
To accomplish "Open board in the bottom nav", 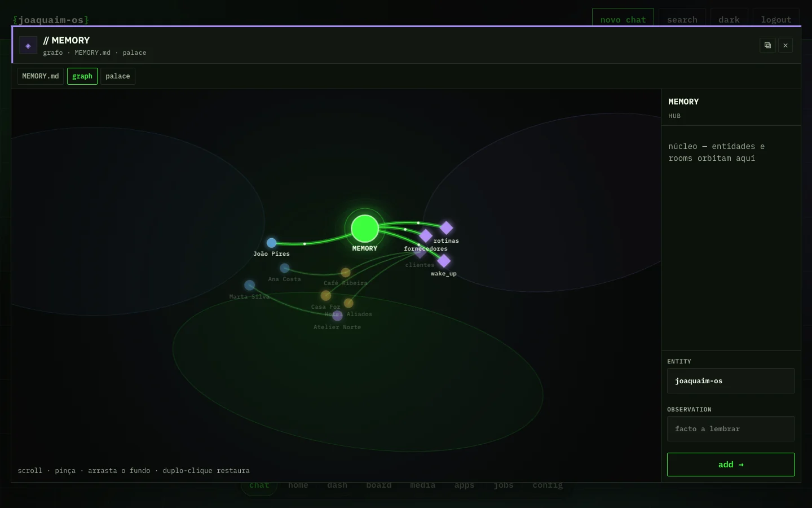I will click(379, 485).
